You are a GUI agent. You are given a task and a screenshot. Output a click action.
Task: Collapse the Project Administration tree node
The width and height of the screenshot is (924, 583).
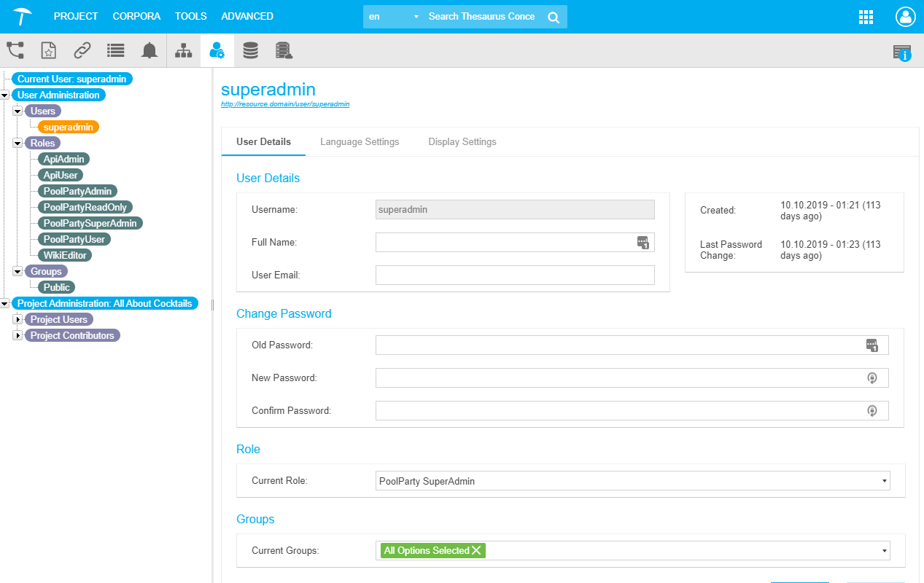5,304
